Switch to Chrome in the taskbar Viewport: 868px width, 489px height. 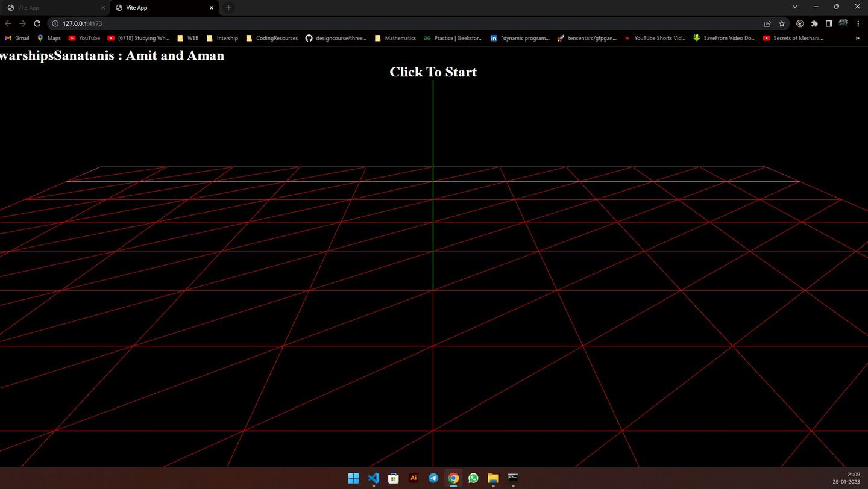click(x=453, y=478)
